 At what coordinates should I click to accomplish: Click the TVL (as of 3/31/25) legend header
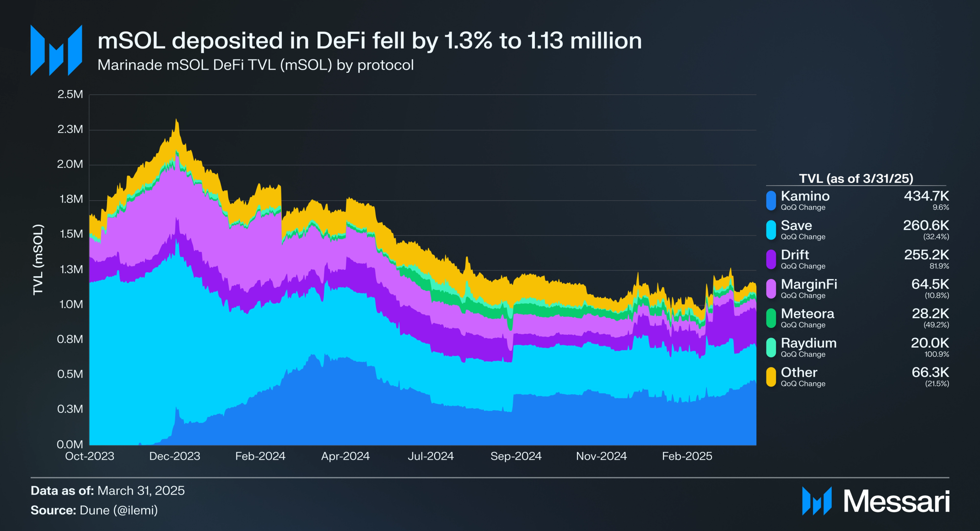[x=856, y=178]
